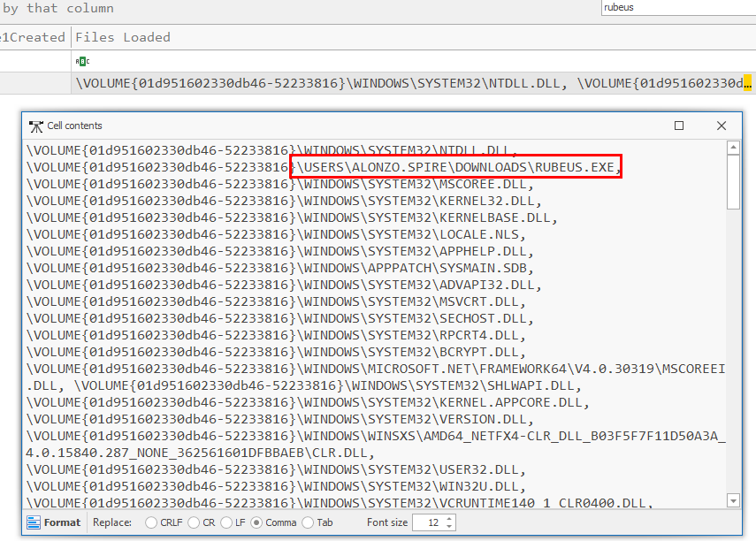
Task: Click the rubeus search field
Action: [x=678, y=8]
